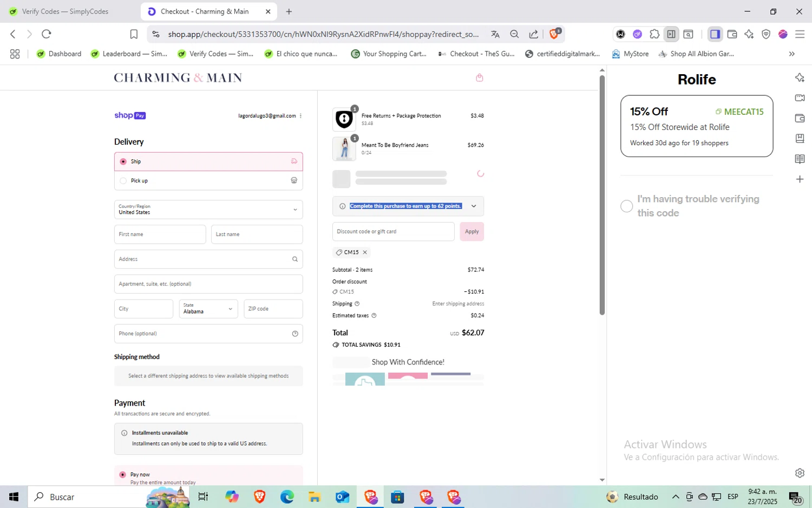The width and height of the screenshot is (812, 508).
Task: Show hidden system tray icons
Action: pyautogui.click(x=676, y=497)
